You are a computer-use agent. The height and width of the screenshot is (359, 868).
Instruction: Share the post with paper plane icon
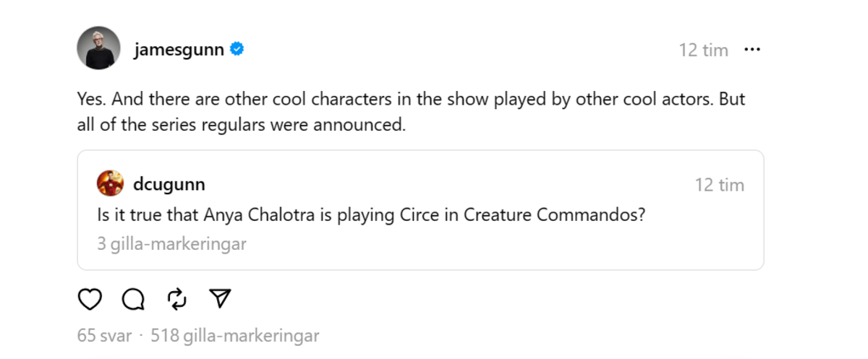tap(220, 299)
